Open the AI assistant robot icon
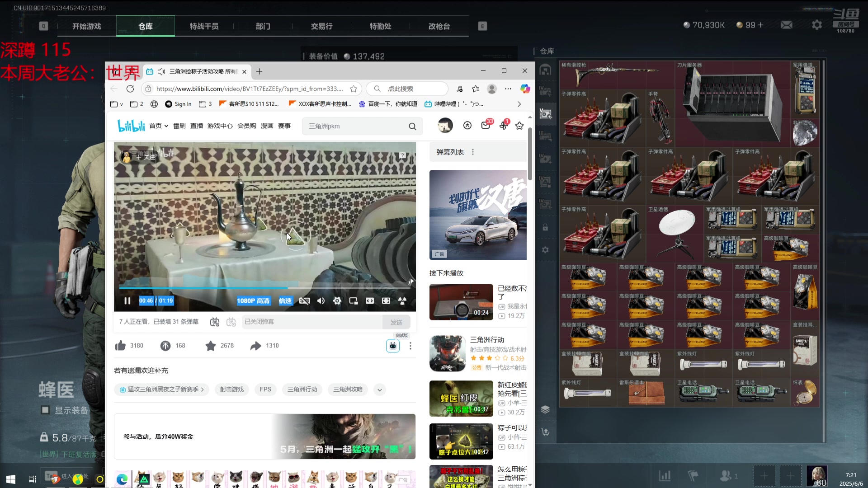 click(393, 346)
